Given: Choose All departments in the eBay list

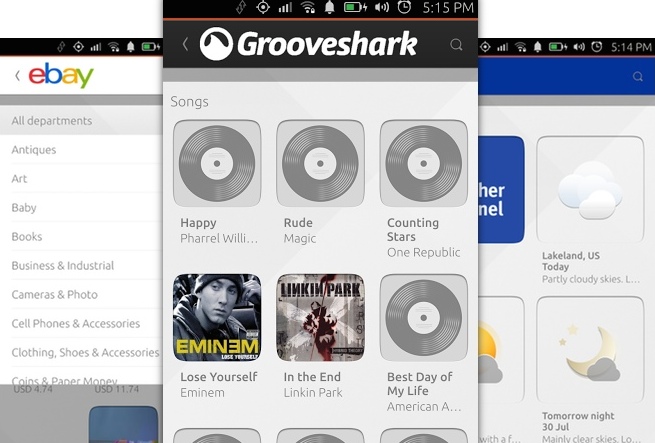Looking at the screenshot, I should (x=52, y=121).
